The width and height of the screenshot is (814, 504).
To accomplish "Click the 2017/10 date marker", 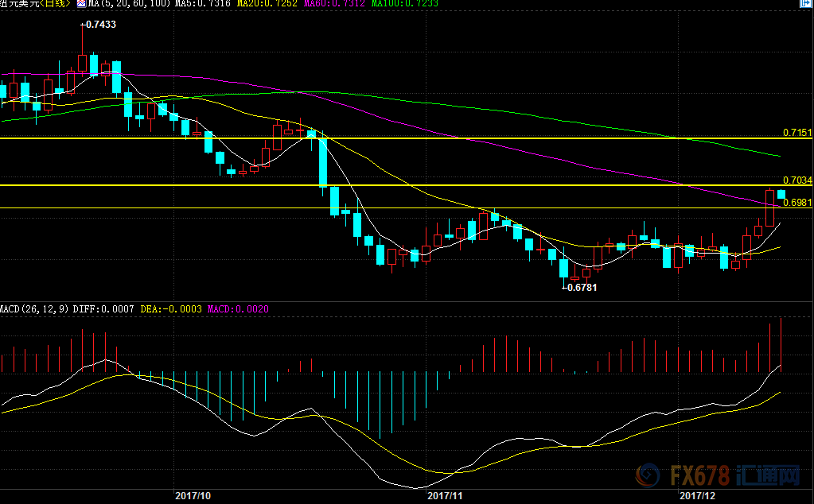I will point(193,496).
